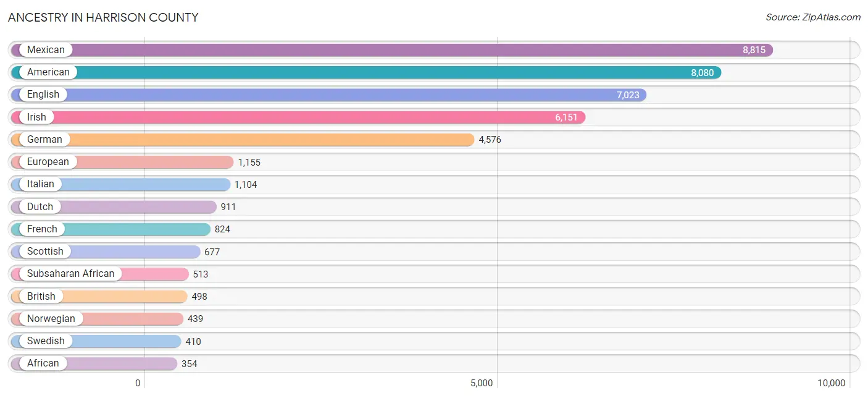
Task: Select the Irish ancestry bar
Action: point(298,117)
